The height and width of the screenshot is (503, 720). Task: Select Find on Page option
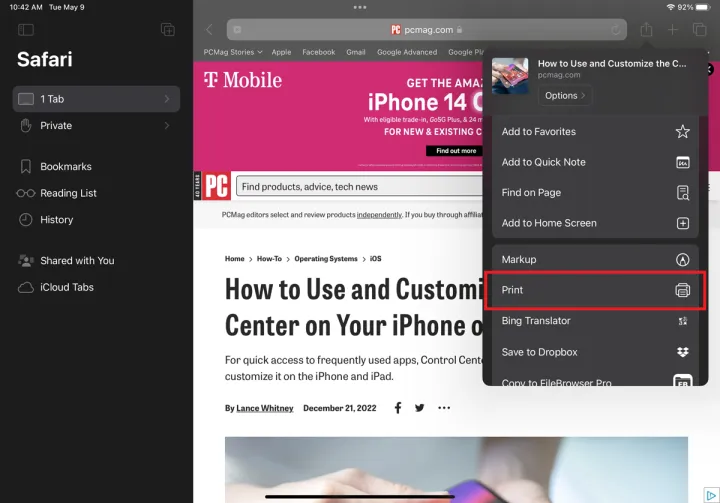click(x=595, y=192)
